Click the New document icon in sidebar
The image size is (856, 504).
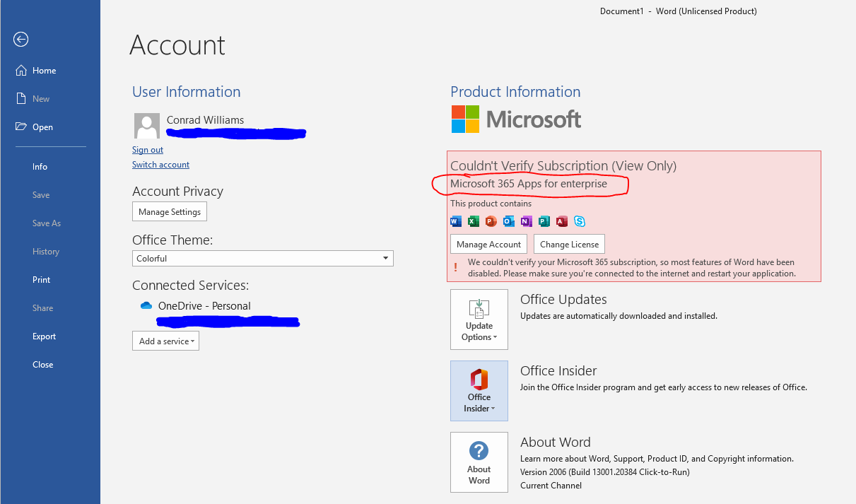(20, 99)
